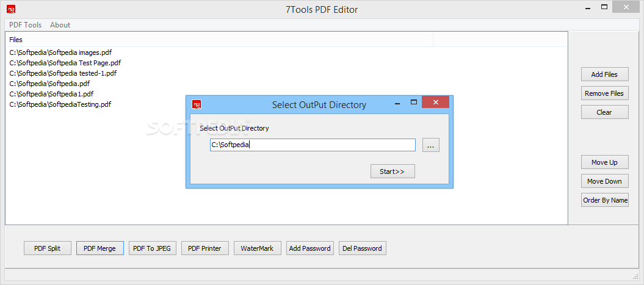The image size is (644, 285).
Task: Clear the file list with Clear button
Action: [604, 112]
